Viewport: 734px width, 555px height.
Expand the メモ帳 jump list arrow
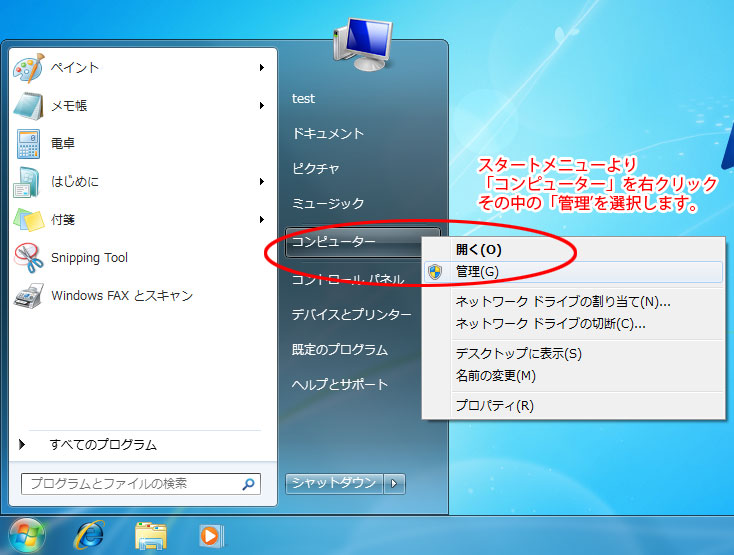pyautogui.click(x=262, y=106)
